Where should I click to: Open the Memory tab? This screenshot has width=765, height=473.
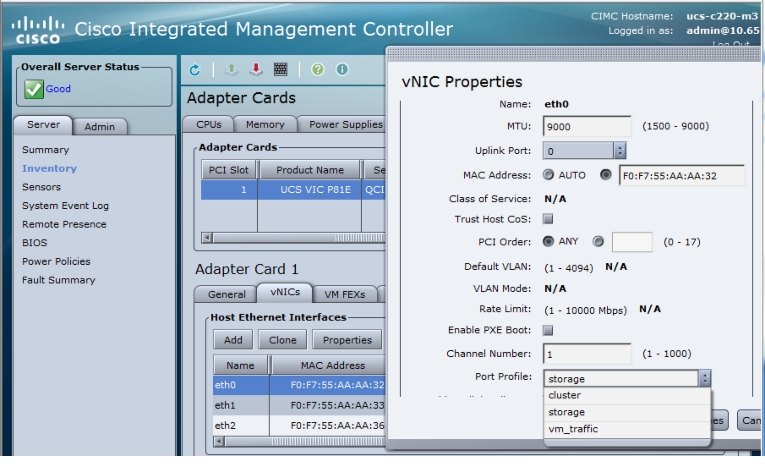point(265,124)
